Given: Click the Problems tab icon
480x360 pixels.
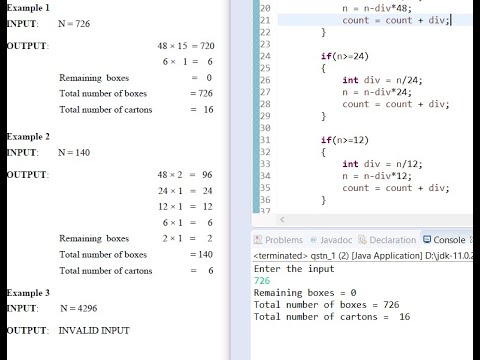Looking at the screenshot, I should (258, 239).
